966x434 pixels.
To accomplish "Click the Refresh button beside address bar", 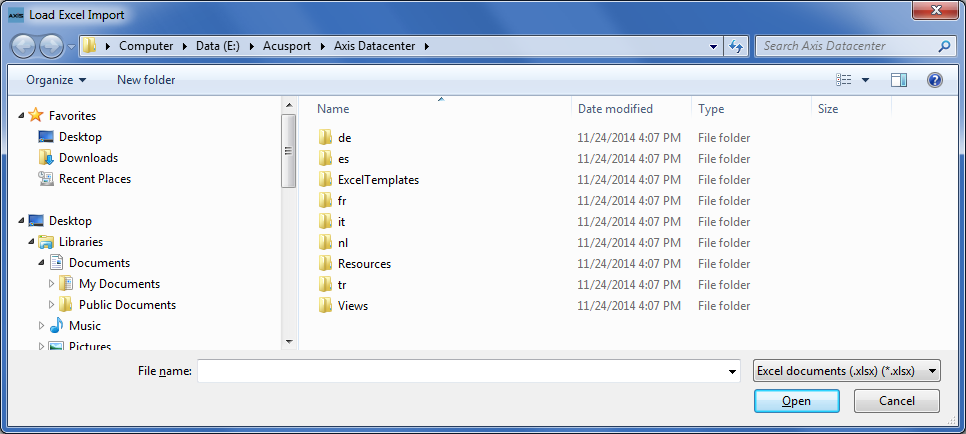I will click(736, 46).
